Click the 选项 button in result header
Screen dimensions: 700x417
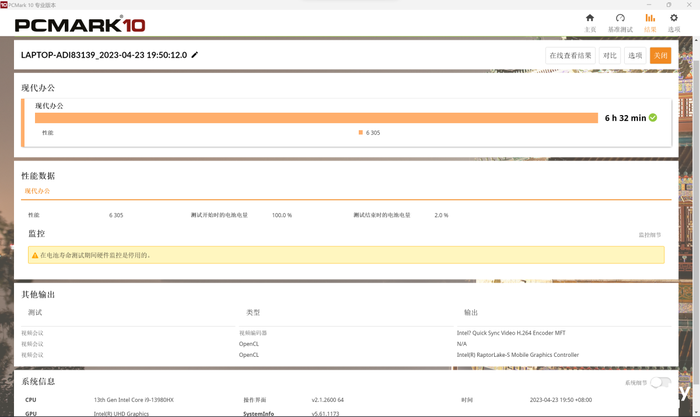tap(635, 55)
